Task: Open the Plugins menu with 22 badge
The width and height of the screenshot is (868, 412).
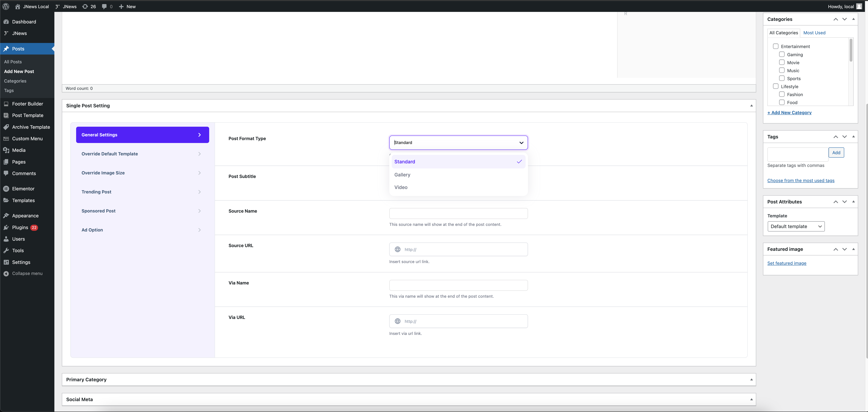Action: (x=20, y=227)
